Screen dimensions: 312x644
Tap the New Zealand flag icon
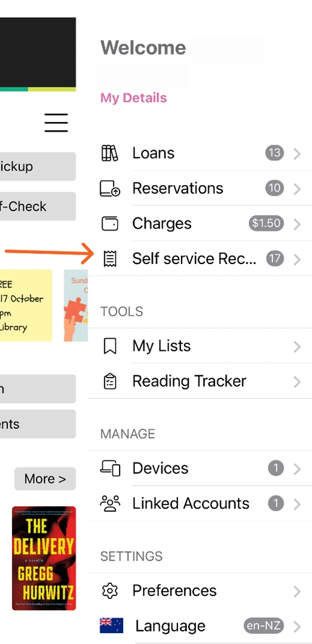click(x=111, y=626)
